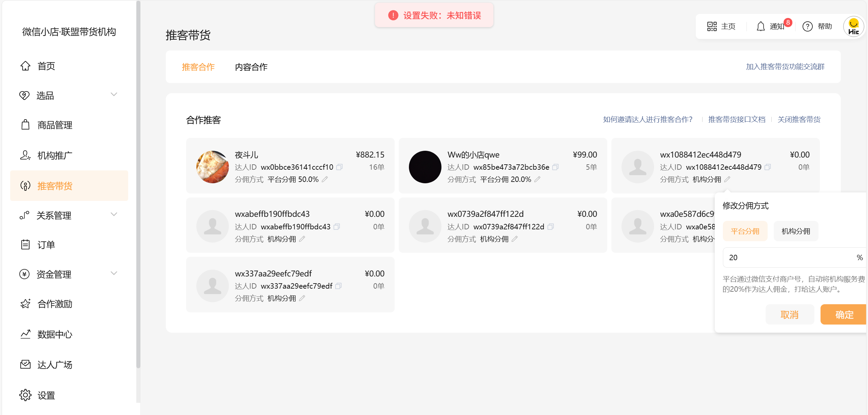Expand 资金管理 sidebar menu
Viewport: 868px width, 415px height.
pyautogui.click(x=114, y=273)
